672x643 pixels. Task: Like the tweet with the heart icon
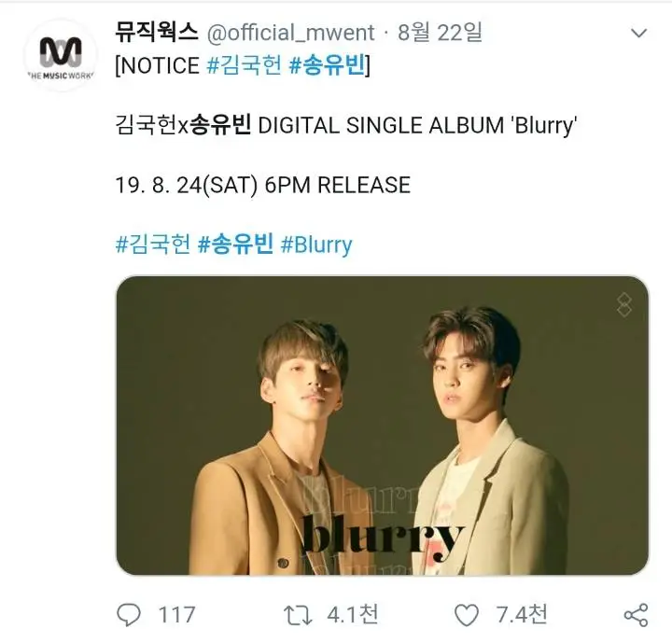pos(467,615)
